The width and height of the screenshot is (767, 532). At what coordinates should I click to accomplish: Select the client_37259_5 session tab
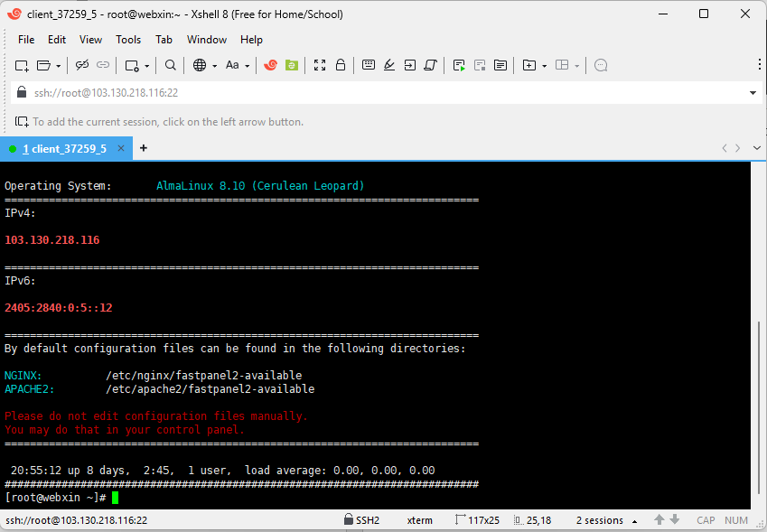pyautogui.click(x=63, y=147)
